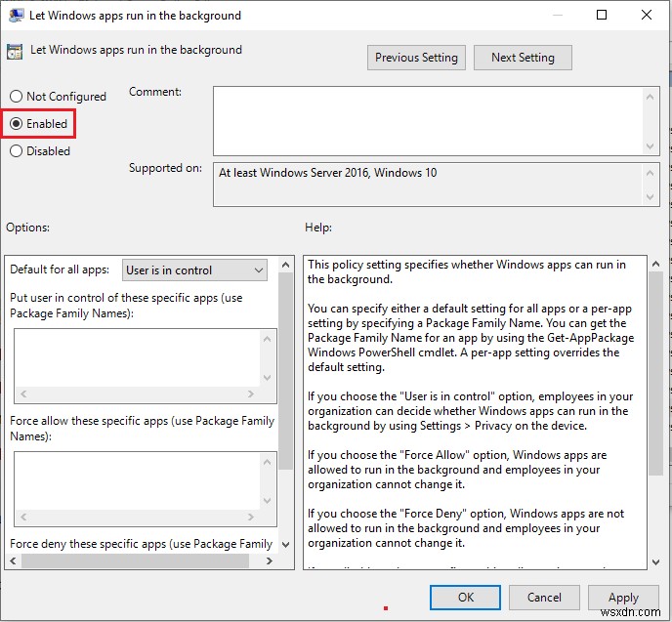Click user-in-control apps box scroll up arrow

268,339
